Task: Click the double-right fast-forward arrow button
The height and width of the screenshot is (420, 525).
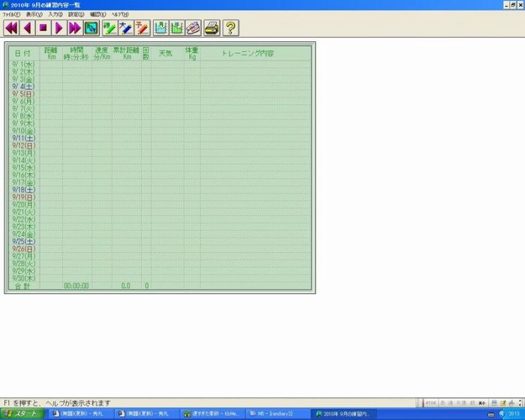Action: 74,28
